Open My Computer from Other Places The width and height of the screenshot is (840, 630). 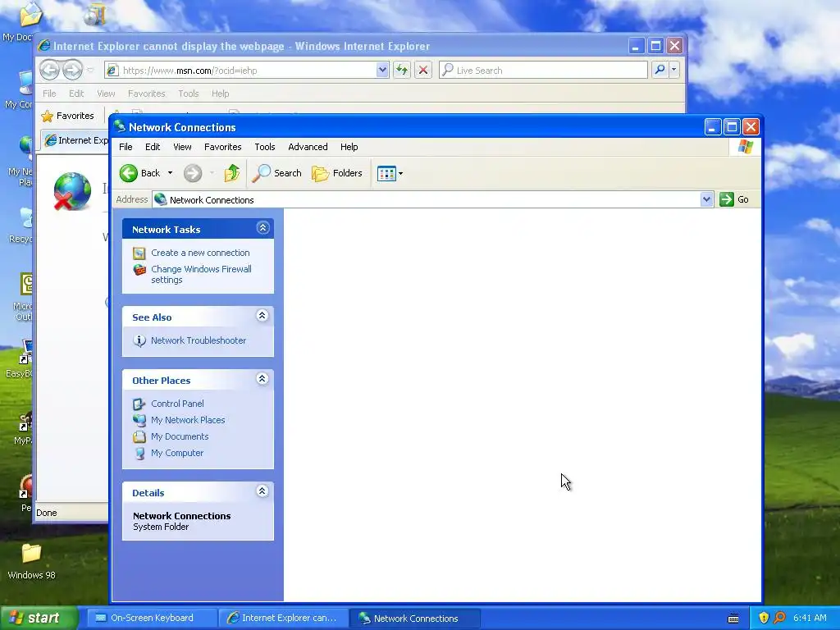(x=177, y=453)
